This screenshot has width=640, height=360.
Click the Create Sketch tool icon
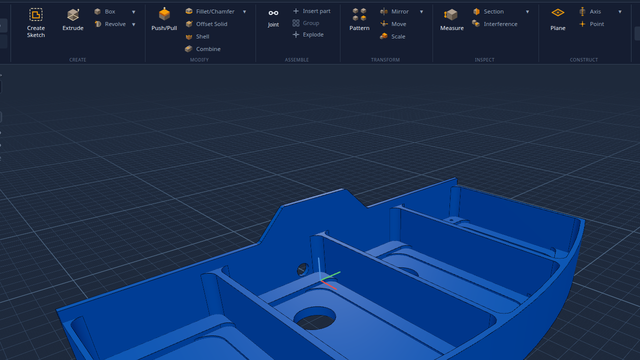pos(36,15)
